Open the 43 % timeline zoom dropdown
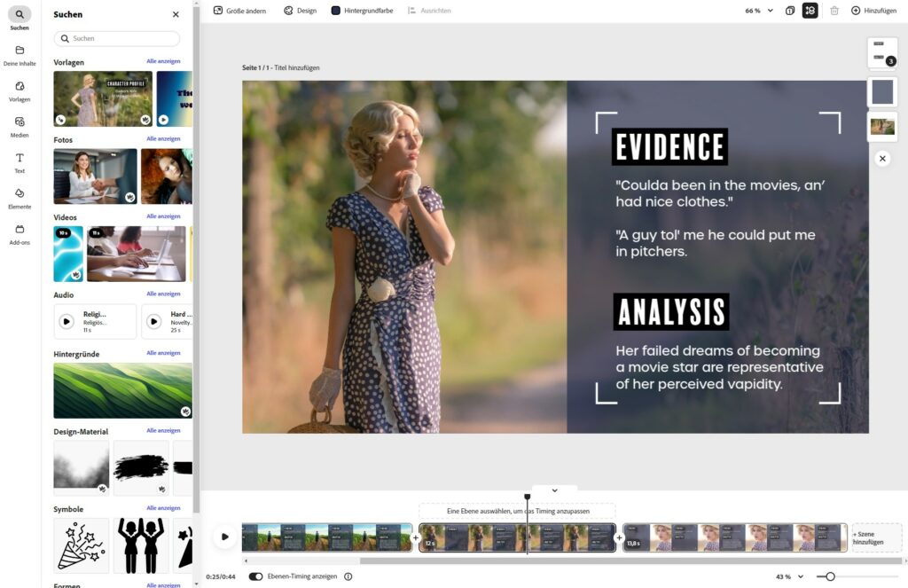Image resolution: width=908 pixels, height=588 pixels. coord(789,576)
